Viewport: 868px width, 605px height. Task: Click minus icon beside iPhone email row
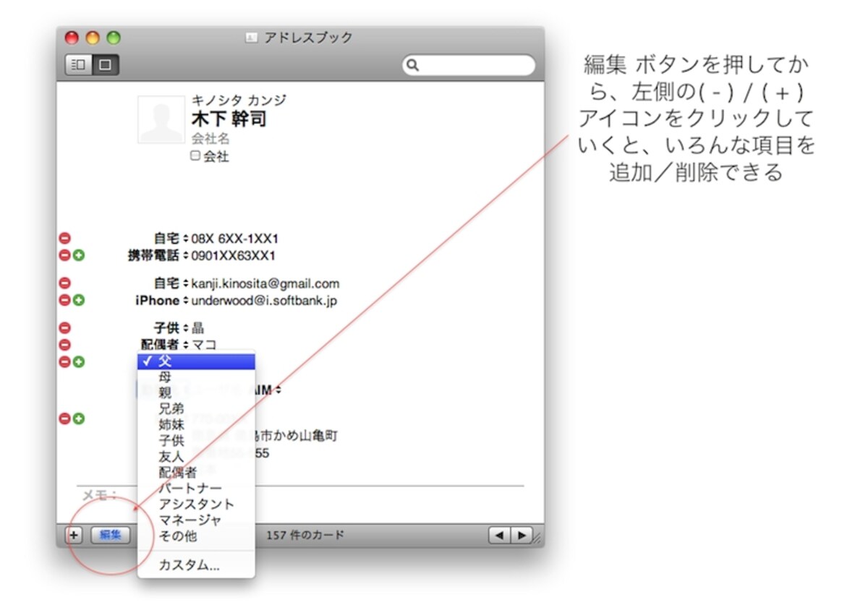64,300
